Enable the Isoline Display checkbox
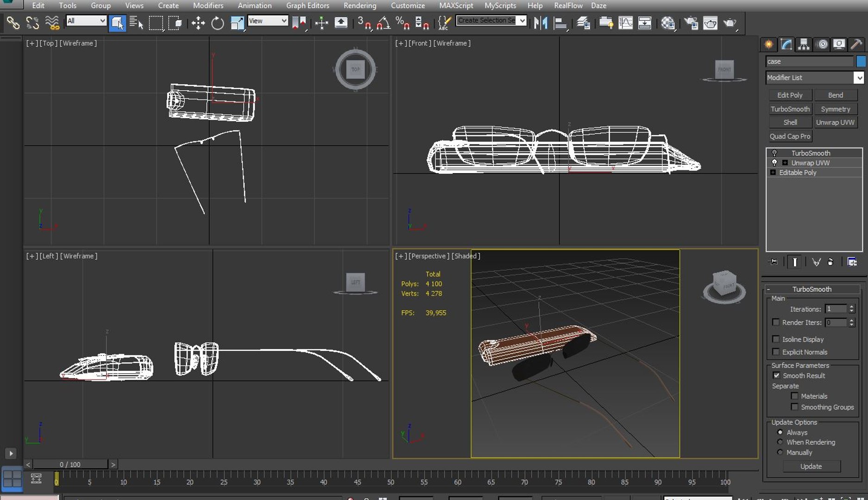Screen dimensions: 868x500 [776, 339]
